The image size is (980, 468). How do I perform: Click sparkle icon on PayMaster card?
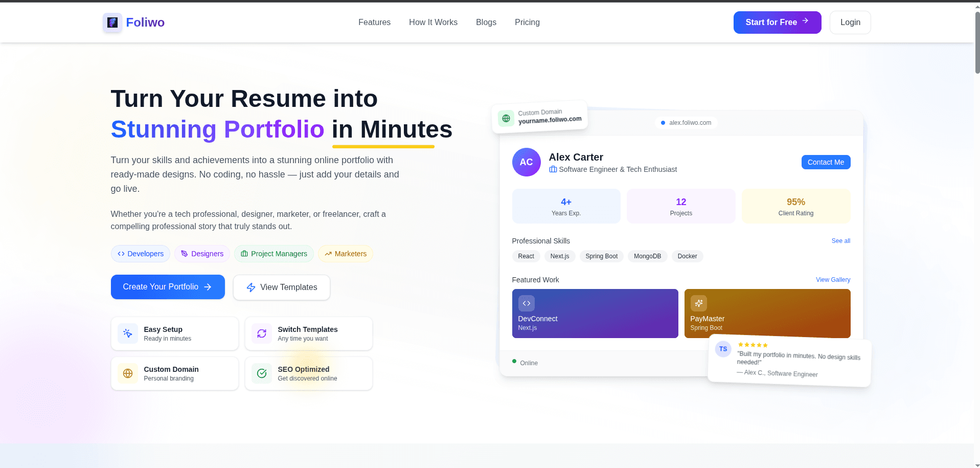(699, 303)
